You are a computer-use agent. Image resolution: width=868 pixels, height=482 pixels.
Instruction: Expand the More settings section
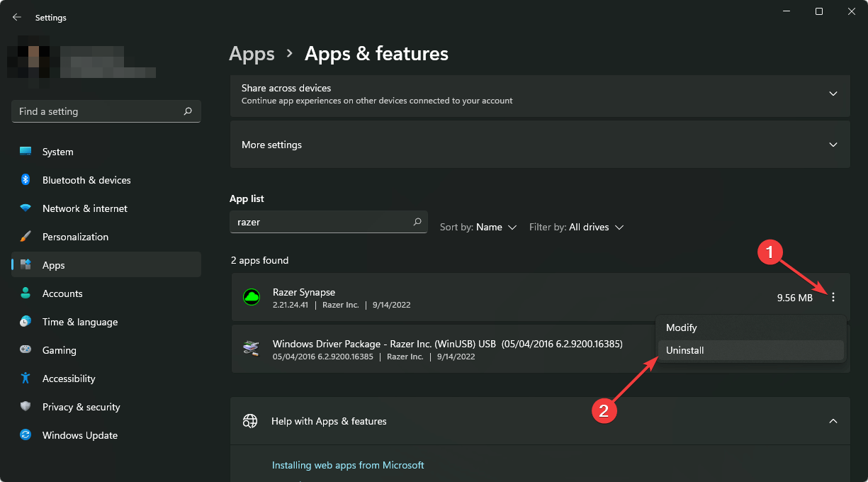tap(833, 145)
